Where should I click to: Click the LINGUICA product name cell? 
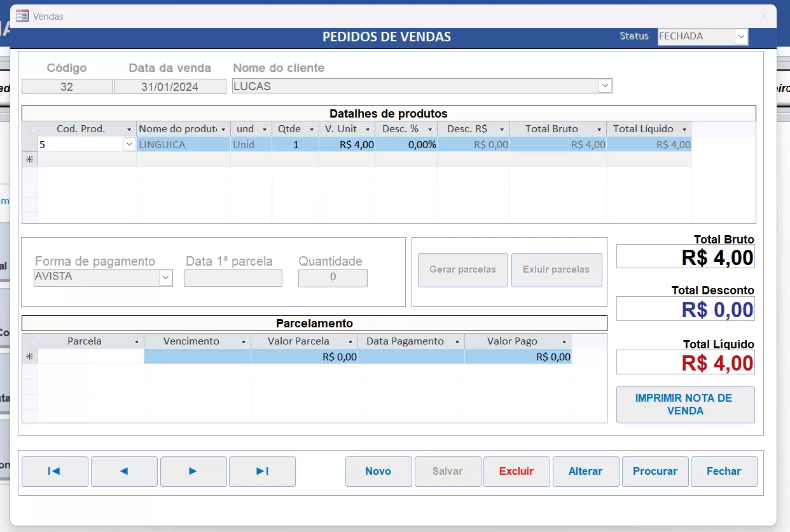pos(184,145)
